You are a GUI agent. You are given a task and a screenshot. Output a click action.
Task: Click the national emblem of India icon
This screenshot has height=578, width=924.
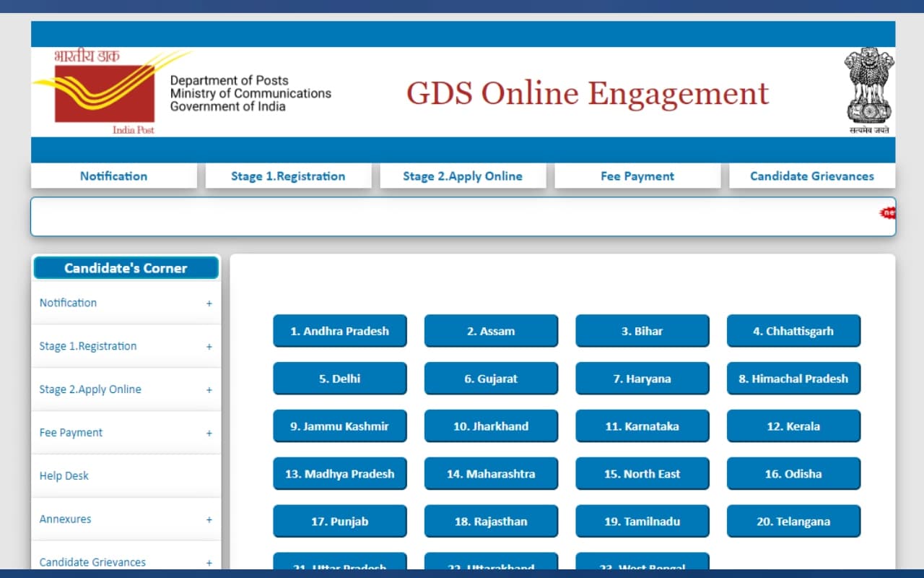[x=869, y=91]
